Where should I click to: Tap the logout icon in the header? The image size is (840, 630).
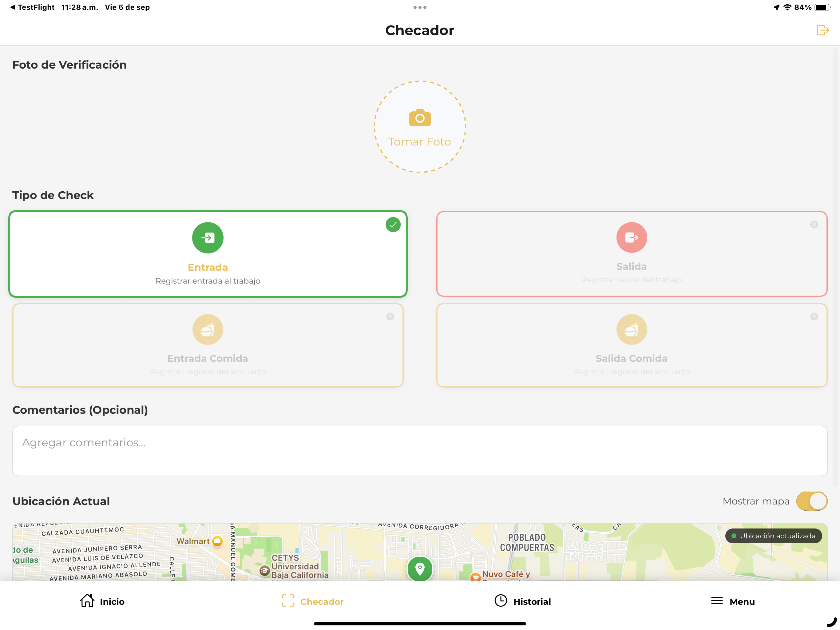point(822,30)
